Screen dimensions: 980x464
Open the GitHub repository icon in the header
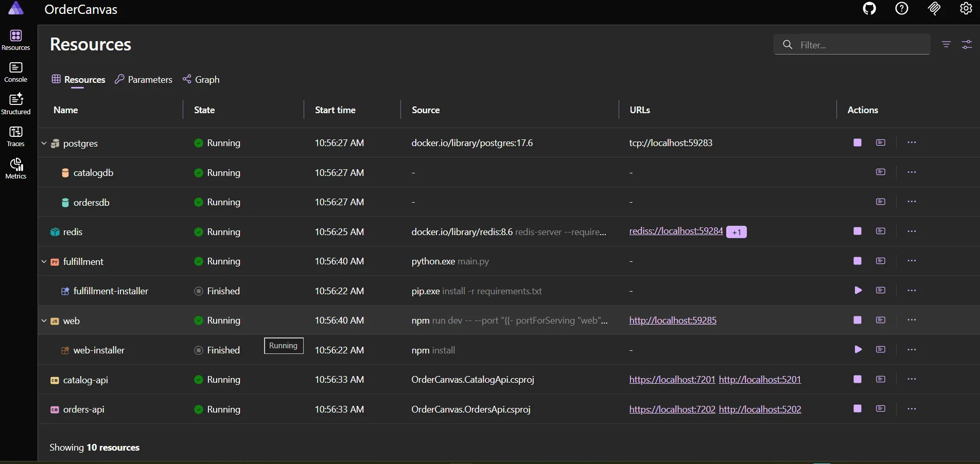[x=869, y=9]
